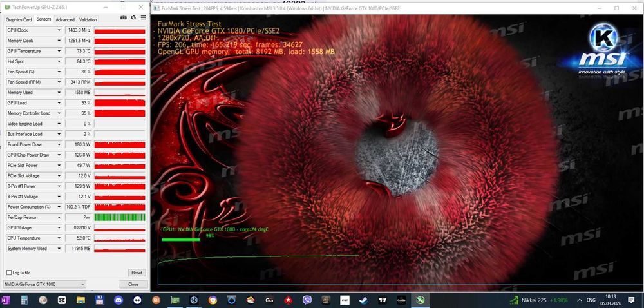Viewport: 644px width, 308px height.
Task: Expand the GPU Chip Power Draw dropdown
Action: click(59, 155)
